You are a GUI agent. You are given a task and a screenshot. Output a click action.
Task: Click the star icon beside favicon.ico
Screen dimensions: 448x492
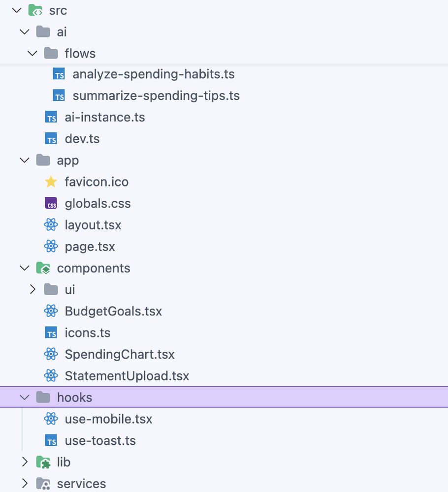pyautogui.click(x=51, y=182)
